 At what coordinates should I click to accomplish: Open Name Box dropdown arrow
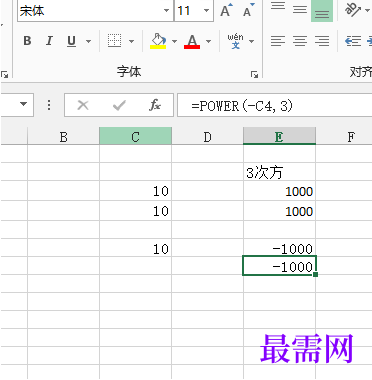click(23, 104)
